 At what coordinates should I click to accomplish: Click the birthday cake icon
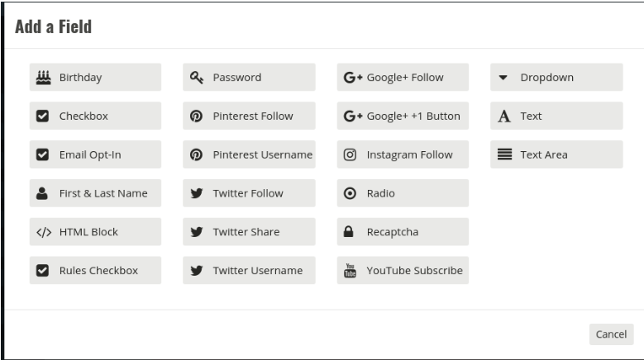coord(43,77)
